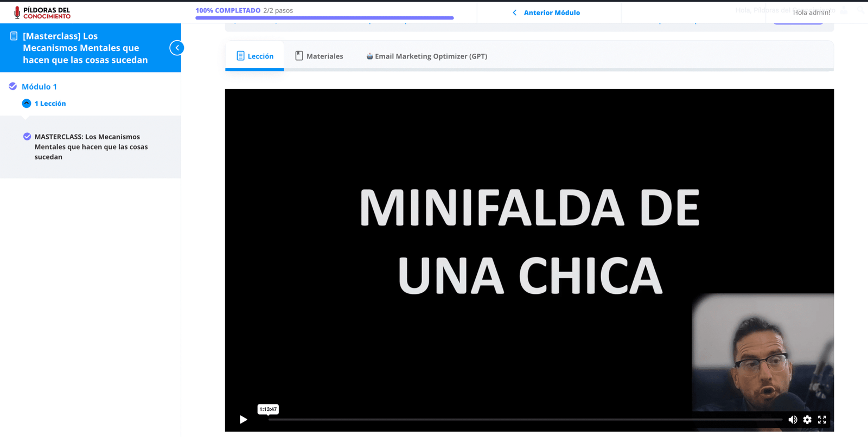Click the Anterior Módulo back chevron
The height and width of the screenshot is (437, 868).
click(514, 12)
